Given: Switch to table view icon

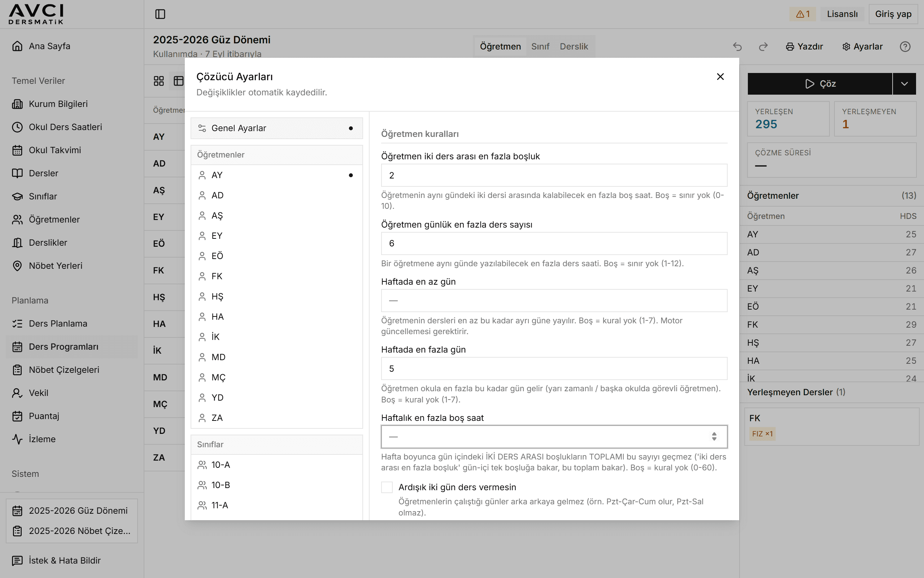Looking at the screenshot, I should tap(178, 81).
